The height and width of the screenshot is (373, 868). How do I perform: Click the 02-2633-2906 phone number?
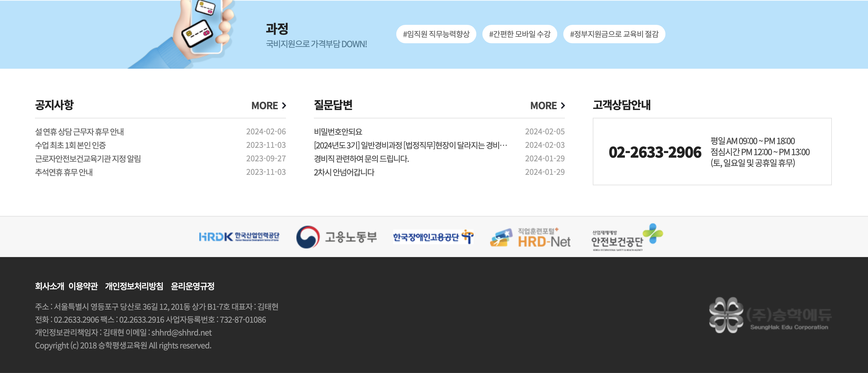(655, 152)
